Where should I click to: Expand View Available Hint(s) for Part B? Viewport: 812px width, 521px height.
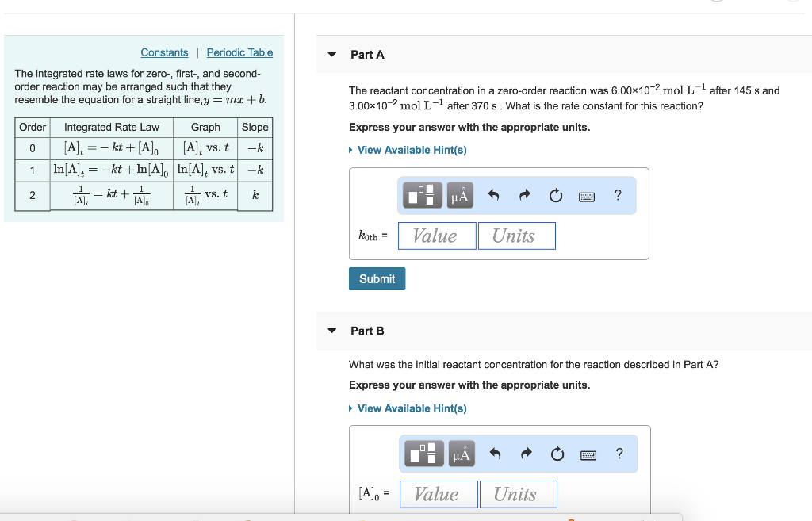click(408, 408)
